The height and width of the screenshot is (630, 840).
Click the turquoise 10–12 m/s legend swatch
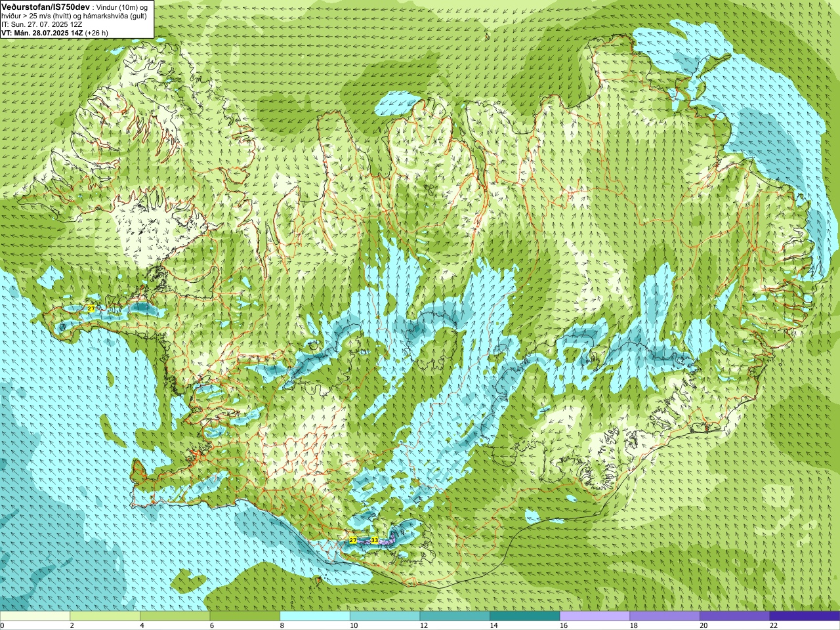(385, 616)
